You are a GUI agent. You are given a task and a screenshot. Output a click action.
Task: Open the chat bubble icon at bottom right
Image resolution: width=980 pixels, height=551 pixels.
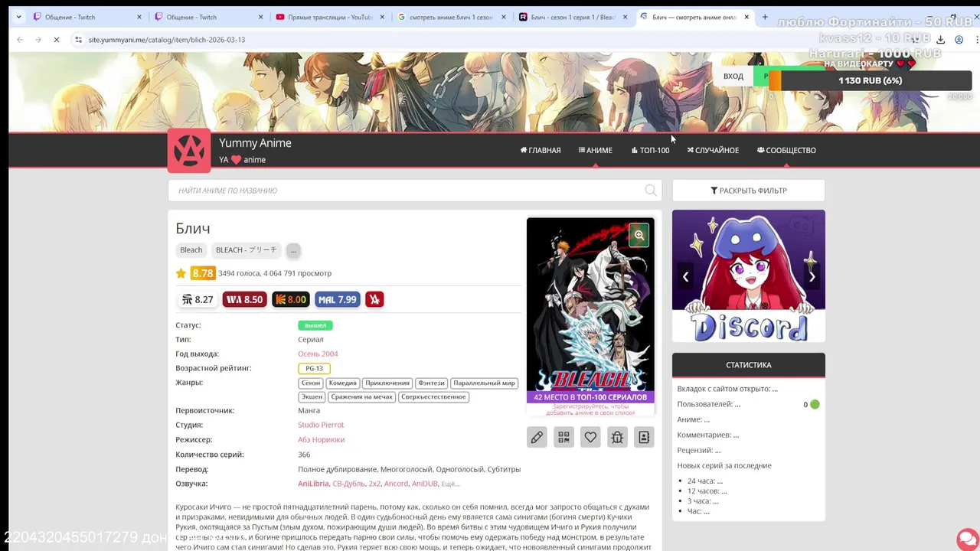click(x=967, y=539)
